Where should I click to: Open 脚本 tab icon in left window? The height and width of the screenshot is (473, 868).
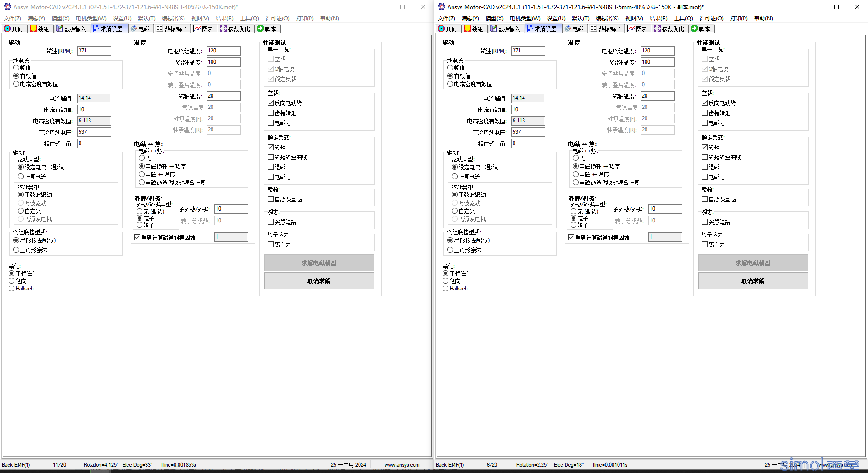click(x=260, y=28)
